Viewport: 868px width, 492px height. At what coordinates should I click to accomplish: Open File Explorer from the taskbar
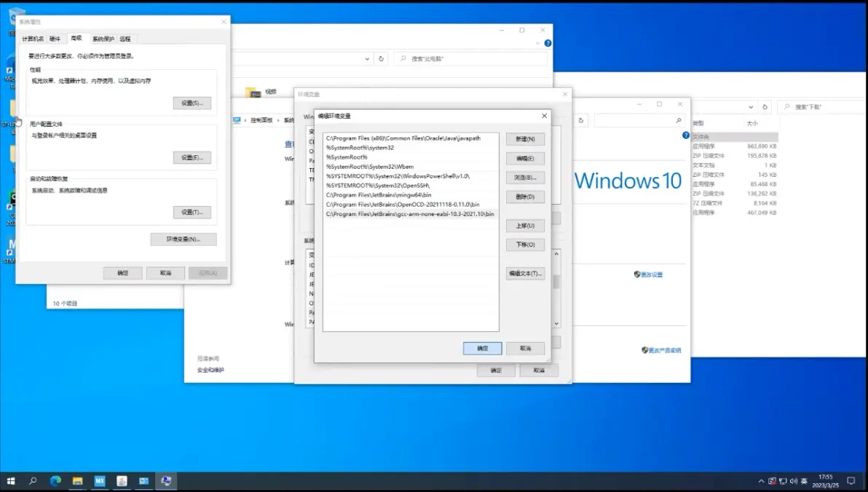[x=77, y=481]
